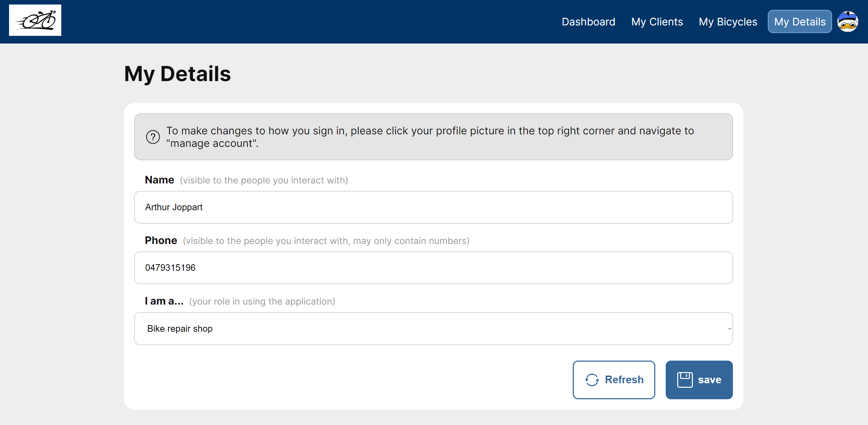Image resolution: width=868 pixels, height=425 pixels.
Task: Click the Phone label
Action: pyautogui.click(x=161, y=241)
